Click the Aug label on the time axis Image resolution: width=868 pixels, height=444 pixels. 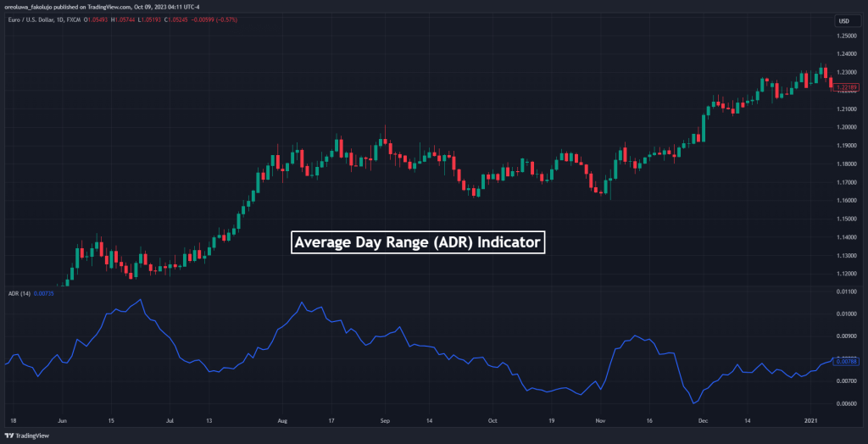[282, 419]
